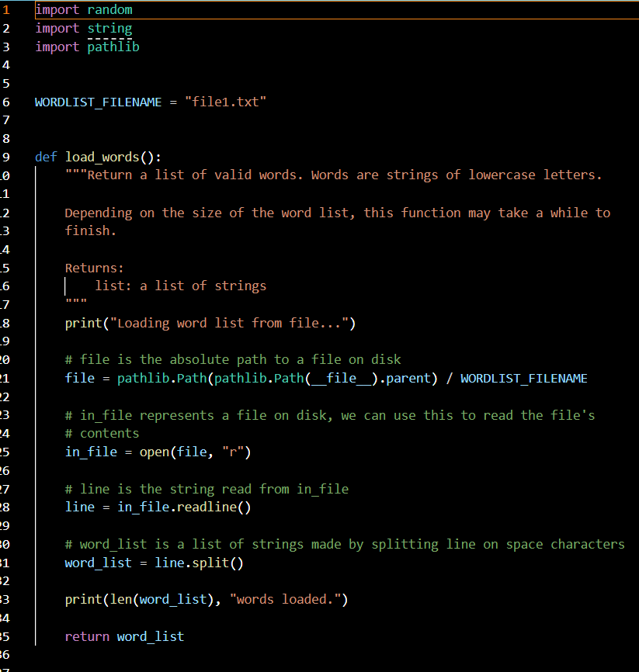
Task: Click the comment about absolute path on line 20
Action: point(233,359)
